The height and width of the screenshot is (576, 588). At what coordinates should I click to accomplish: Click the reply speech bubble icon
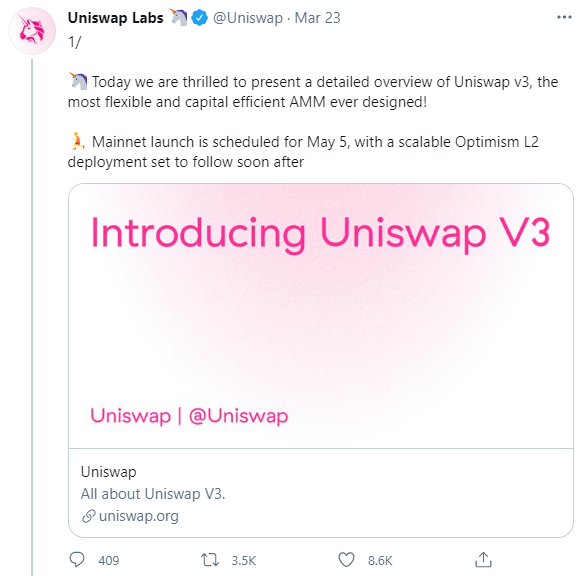tap(77, 560)
